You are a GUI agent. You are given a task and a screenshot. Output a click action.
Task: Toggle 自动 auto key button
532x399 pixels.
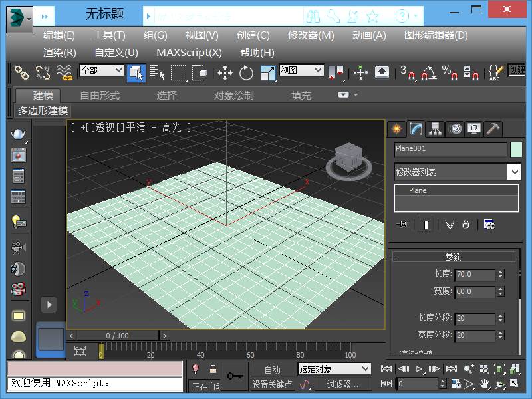[x=272, y=370]
